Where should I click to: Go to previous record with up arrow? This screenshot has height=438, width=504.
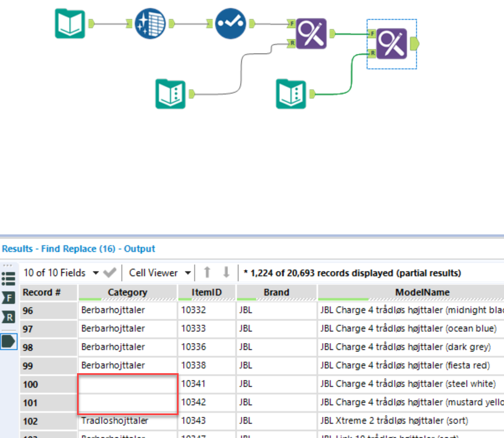(x=207, y=273)
